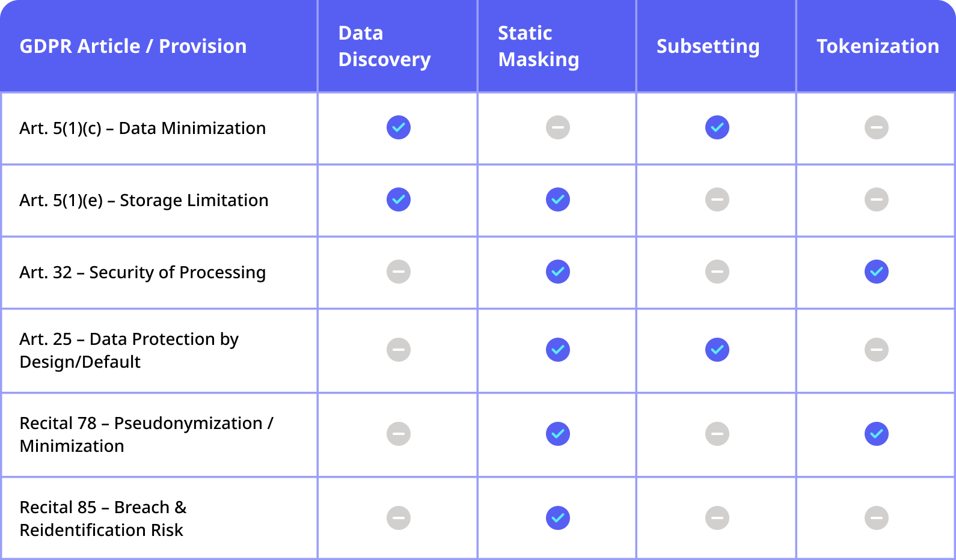Click the Tokenization column header
This screenshot has width=956, height=560.
pos(877,46)
